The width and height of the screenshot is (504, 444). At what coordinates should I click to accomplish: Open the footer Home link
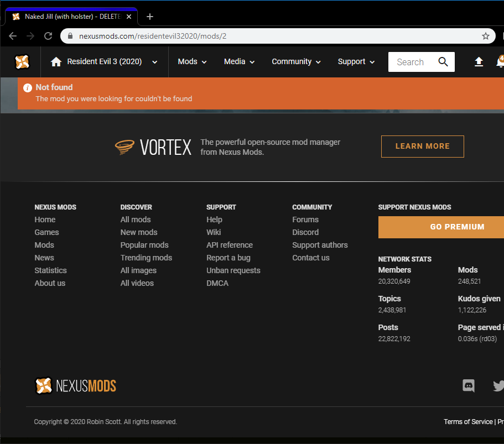[x=45, y=220]
